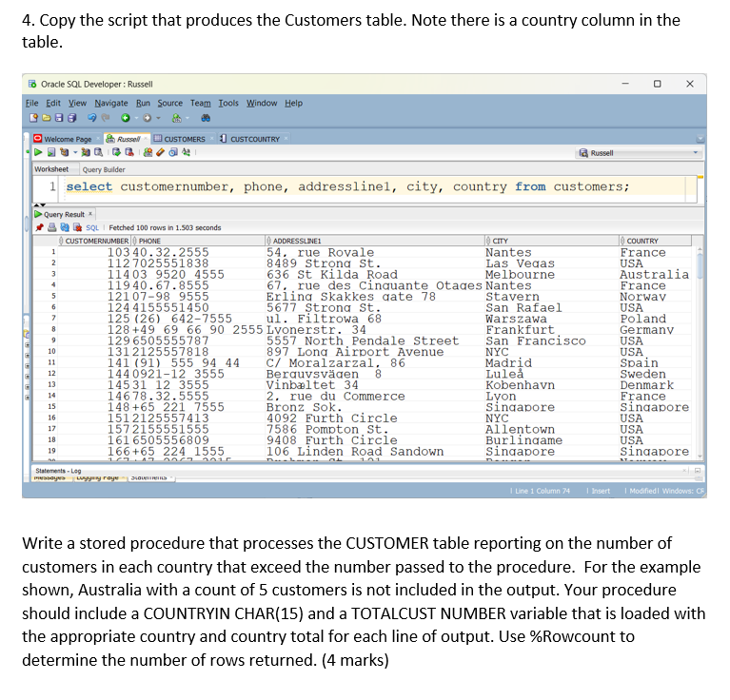Click the Save All icon
730x700 pixels.
point(71,118)
